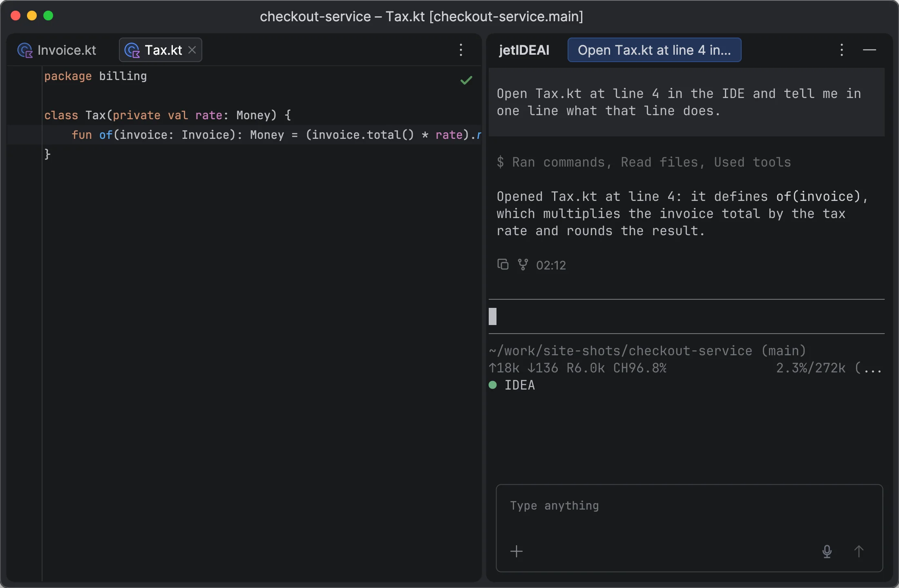The width and height of the screenshot is (899, 588).
Task: Start voice input with the microphone icon
Action: 827,551
